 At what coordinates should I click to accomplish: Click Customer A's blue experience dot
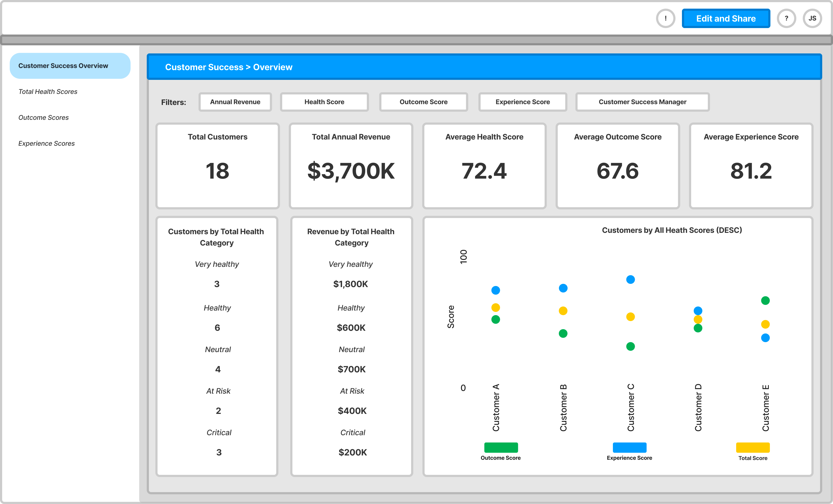pyautogui.click(x=496, y=290)
